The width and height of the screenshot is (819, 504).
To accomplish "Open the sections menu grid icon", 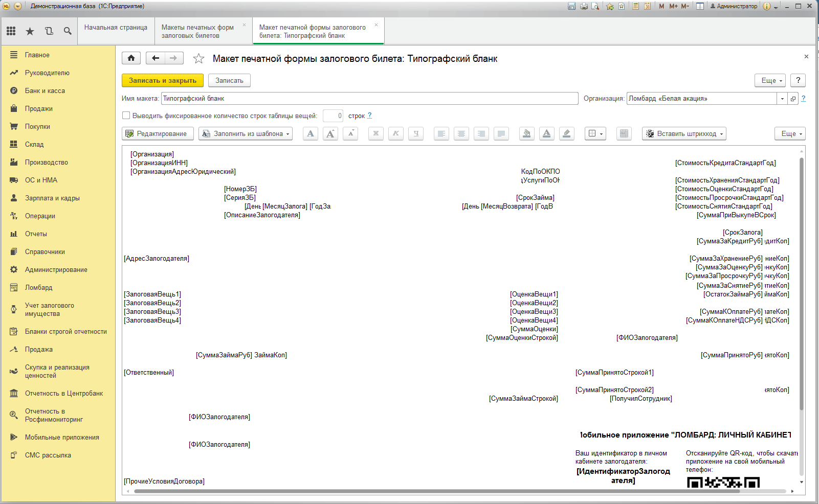I will 11,31.
